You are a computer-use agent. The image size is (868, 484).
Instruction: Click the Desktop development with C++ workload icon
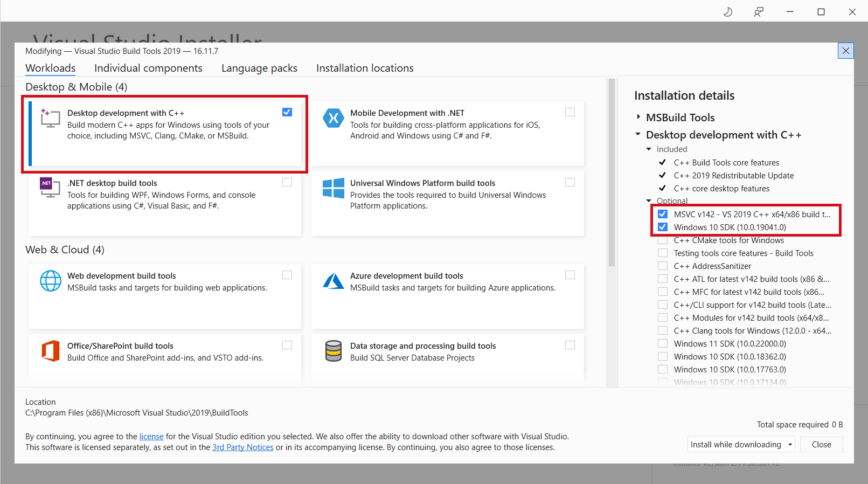click(x=50, y=118)
